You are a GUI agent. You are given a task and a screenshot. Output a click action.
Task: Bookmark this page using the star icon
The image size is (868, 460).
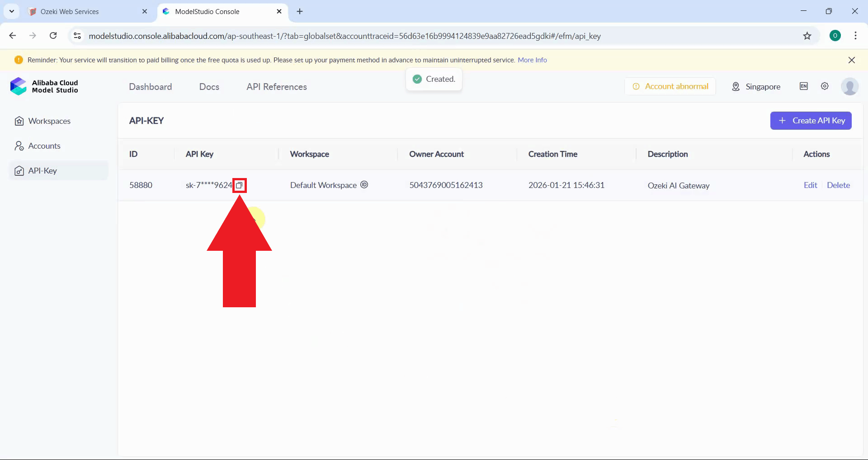click(808, 36)
